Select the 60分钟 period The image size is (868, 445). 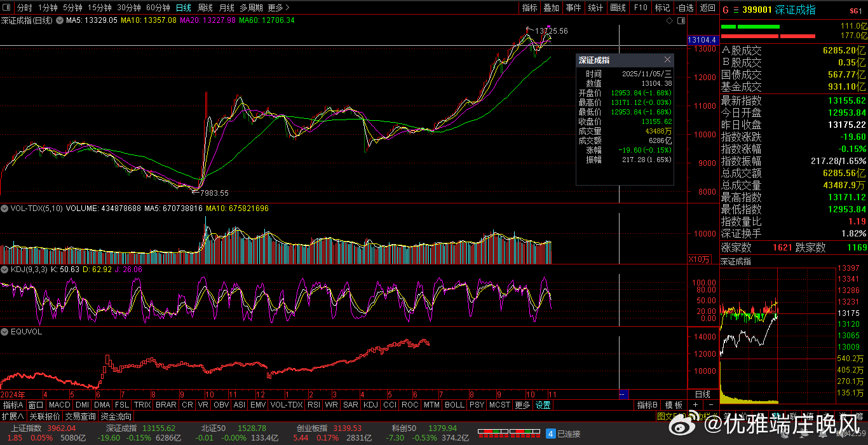coord(158,8)
